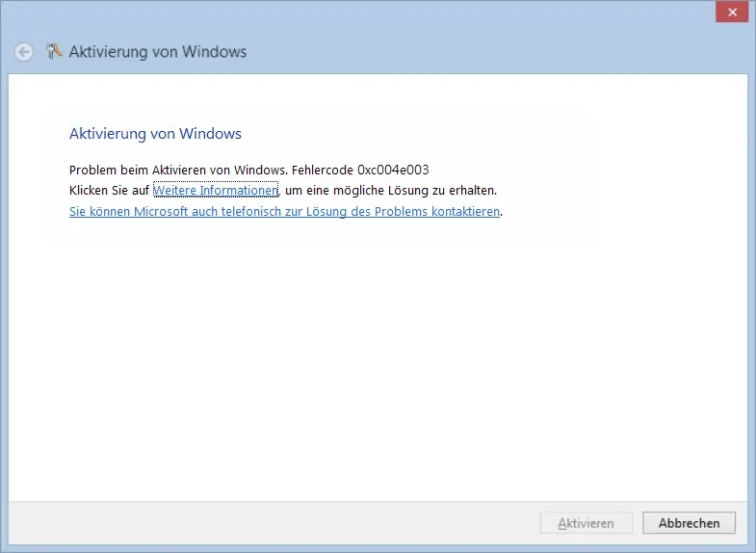
Task: Click the title bar text Aktivierung von Windows
Action: tap(158, 52)
